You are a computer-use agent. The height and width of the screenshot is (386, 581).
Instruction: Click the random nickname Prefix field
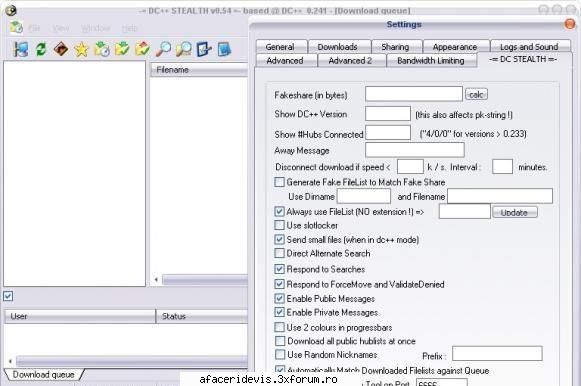coord(497,353)
